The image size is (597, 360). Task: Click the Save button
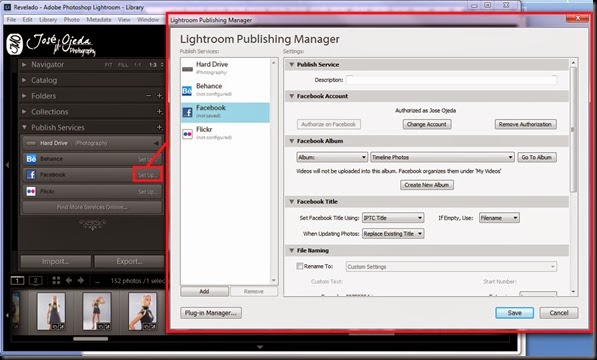click(514, 313)
